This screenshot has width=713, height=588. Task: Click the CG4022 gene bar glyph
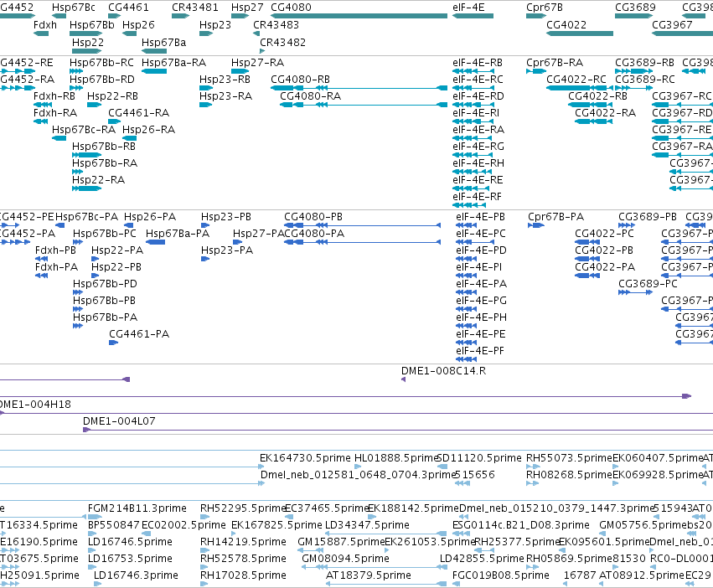pos(580,34)
